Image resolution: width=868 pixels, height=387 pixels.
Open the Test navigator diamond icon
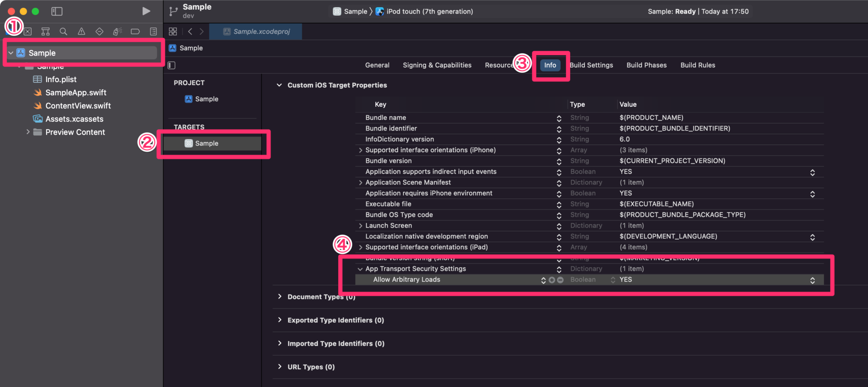[x=99, y=31]
